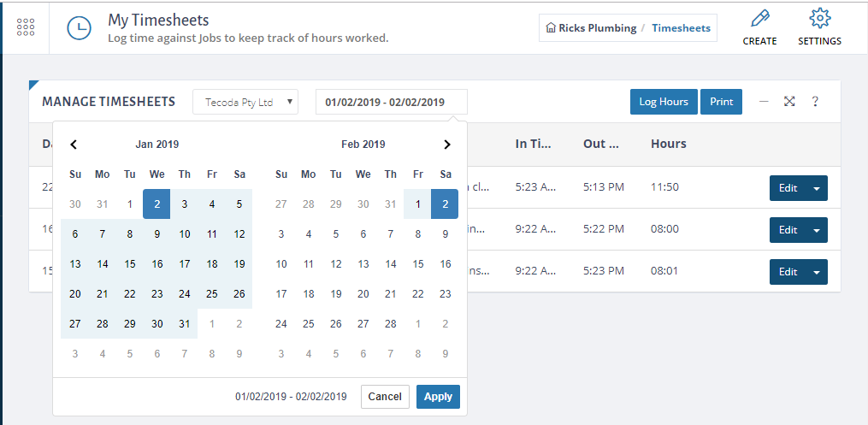Viewport: 868px width, 425px height.
Task: Click the My Timesheets clock icon
Action: tap(80, 27)
